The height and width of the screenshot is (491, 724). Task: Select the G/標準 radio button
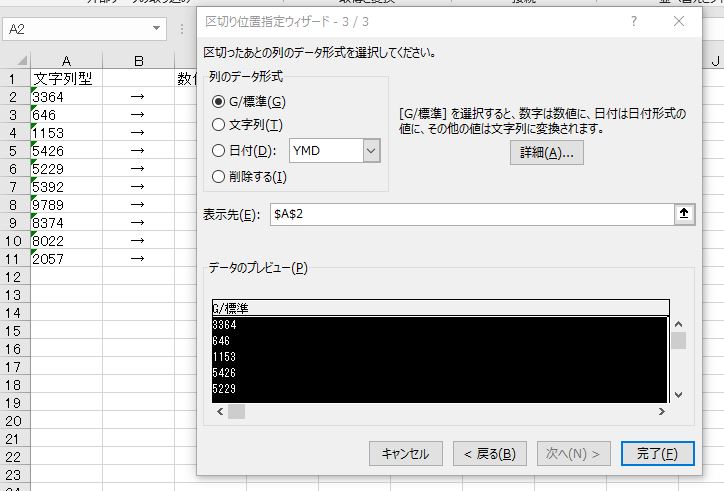[218, 102]
